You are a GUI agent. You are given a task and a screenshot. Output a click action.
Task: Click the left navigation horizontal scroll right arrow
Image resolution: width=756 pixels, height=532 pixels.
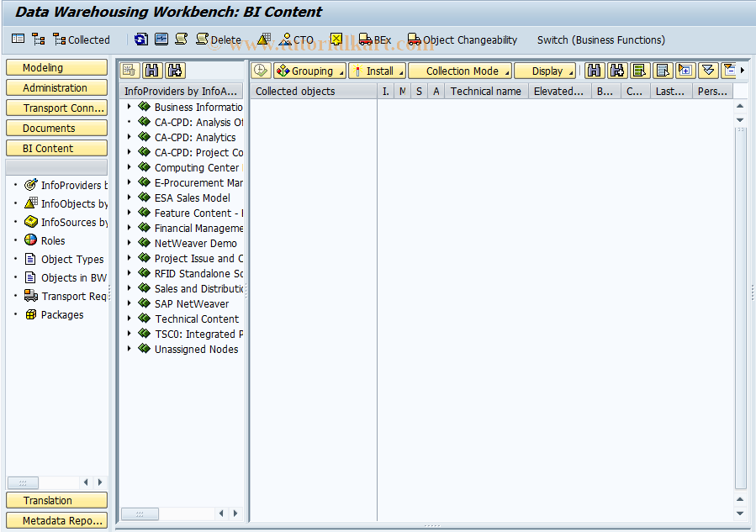pos(100,482)
